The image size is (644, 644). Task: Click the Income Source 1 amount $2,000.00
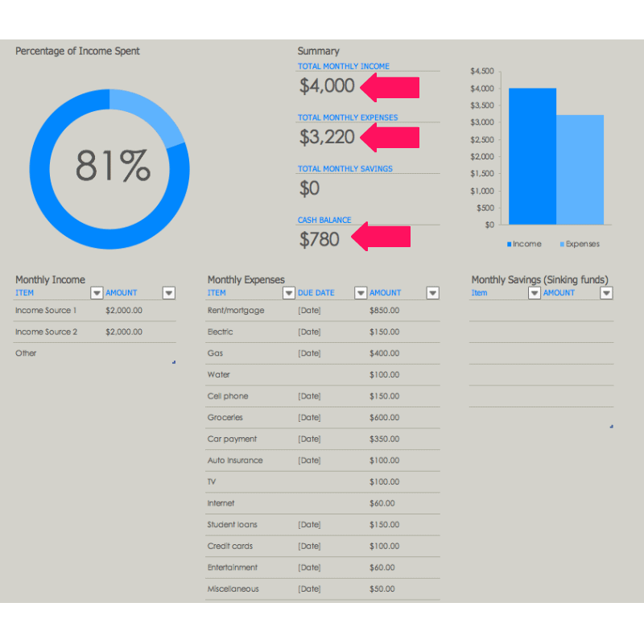[x=124, y=311]
